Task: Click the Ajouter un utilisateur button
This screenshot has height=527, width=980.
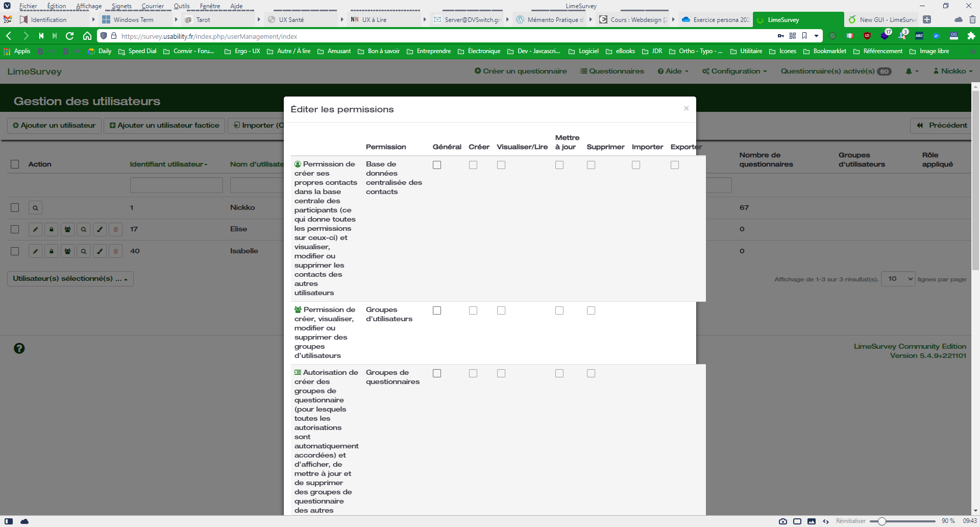Action: (x=54, y=125)
